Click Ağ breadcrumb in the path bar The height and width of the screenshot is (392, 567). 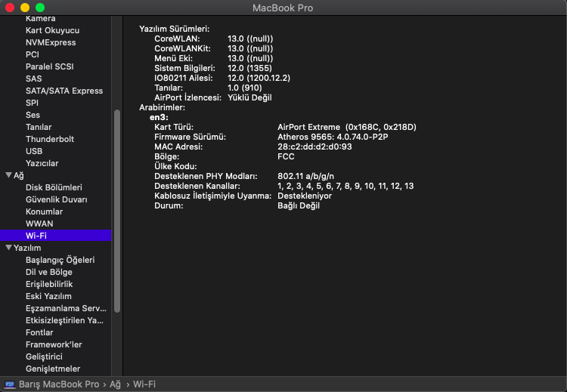click(115, 384)
